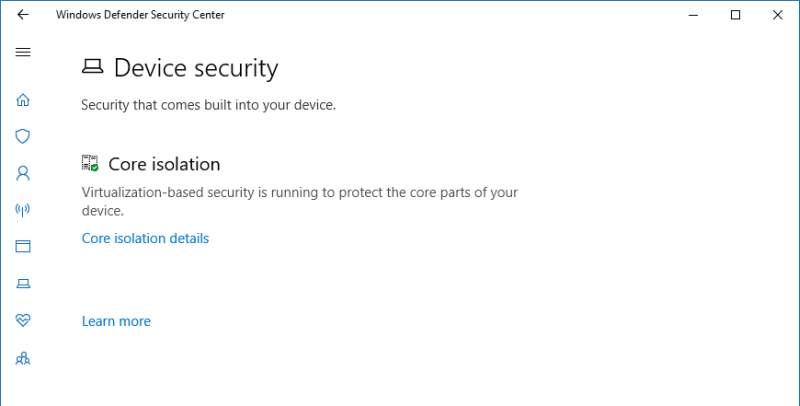The height and width of the screenshot is (406, 800).
Task: Open Account protection person icon
Action: [23, 173]
